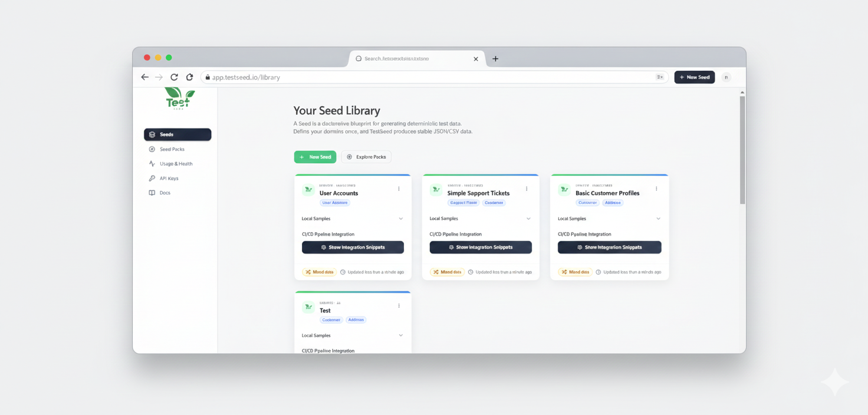This screenshot has width=868, height=415.
Task: Click the TestSeed leaf logo
Action: coord(179,98)
